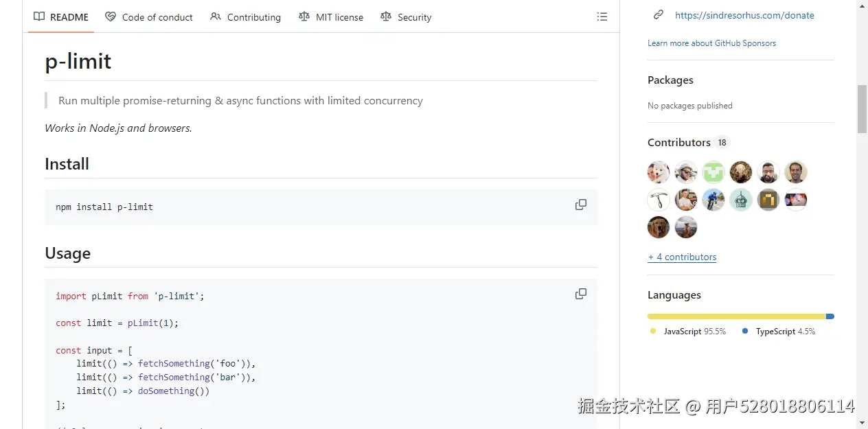This screenshot has width=868, height=429.
Task: Open contributor avatar with white hat
Action: (x=686, y=172)
